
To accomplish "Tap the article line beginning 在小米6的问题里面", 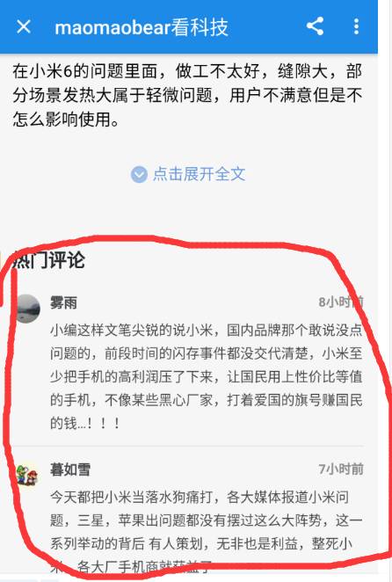I will pyautogui.click(x=187, y=71).
